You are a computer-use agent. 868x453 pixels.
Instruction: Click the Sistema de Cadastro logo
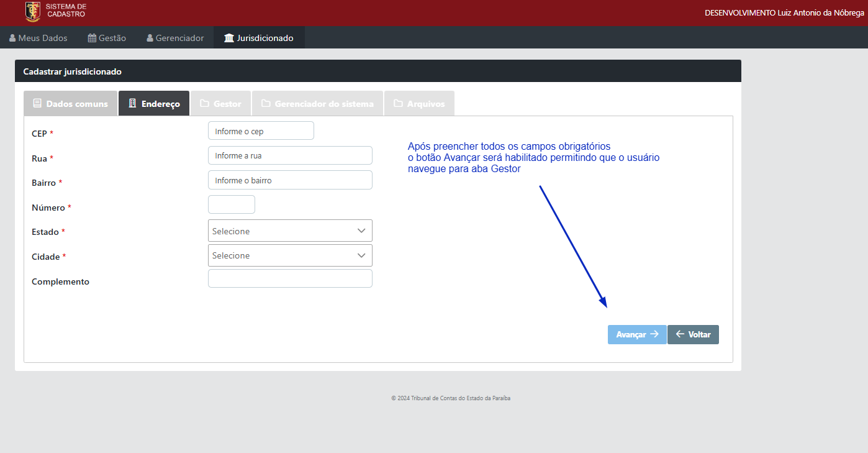(56, 12)
